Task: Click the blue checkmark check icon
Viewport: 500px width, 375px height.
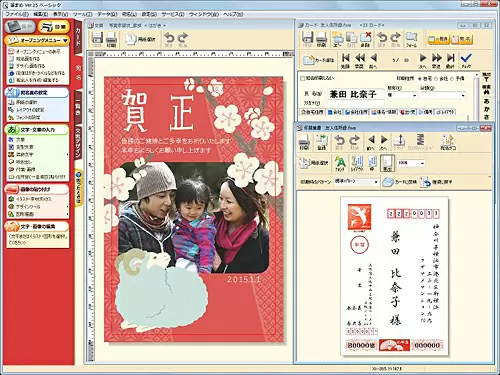Action: click(466, 60)
